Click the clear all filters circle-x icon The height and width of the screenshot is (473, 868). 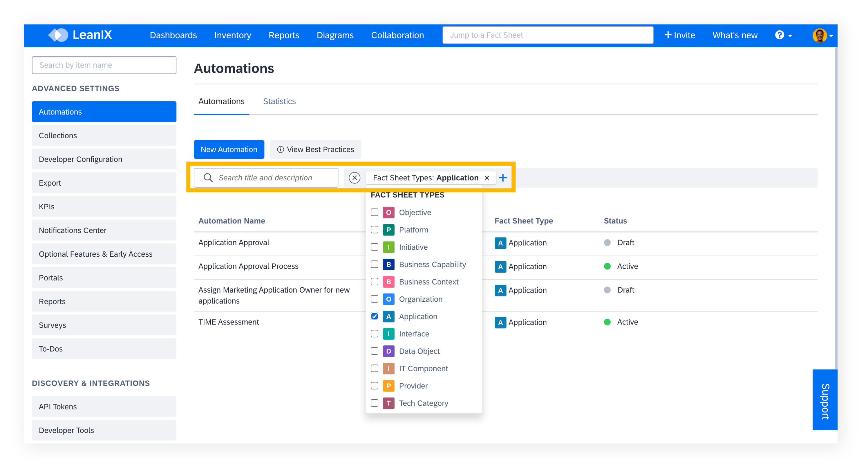(x=354, y=177)
